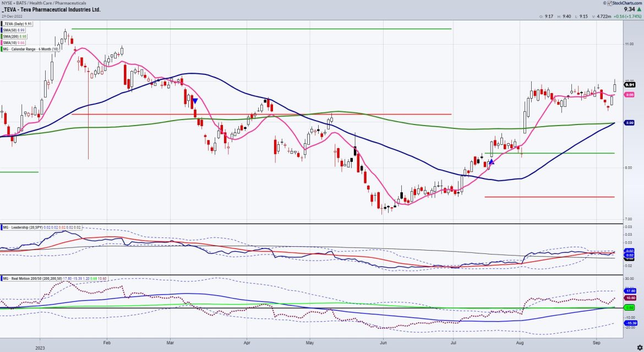Select the TEVA (Daily) color chip in legend

(x=2, y=24)
